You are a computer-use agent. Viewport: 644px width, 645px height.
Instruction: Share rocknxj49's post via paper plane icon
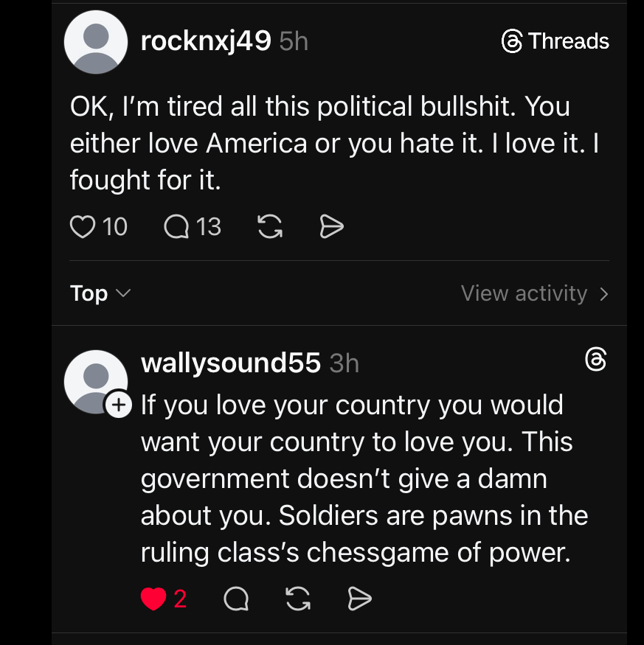[332, 227]
